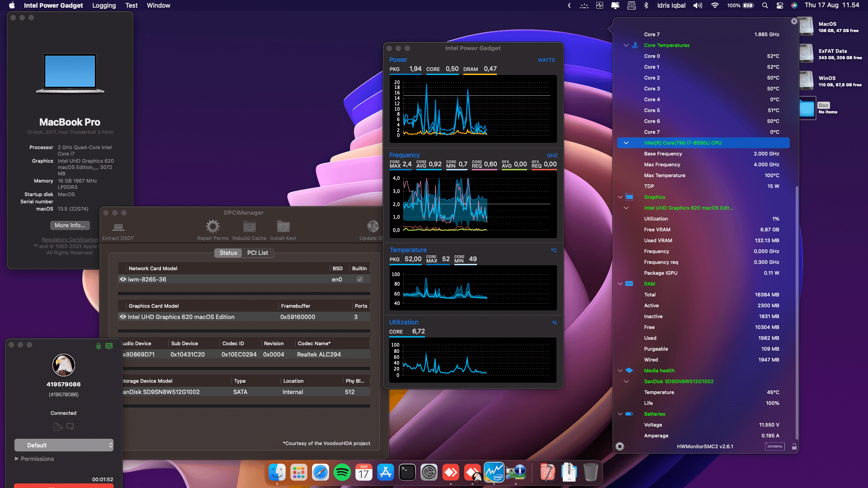The height and width of the screenshot is (488, 868).
Task: Collapse Graphics group chevron
Action: [x=620, y=197]
